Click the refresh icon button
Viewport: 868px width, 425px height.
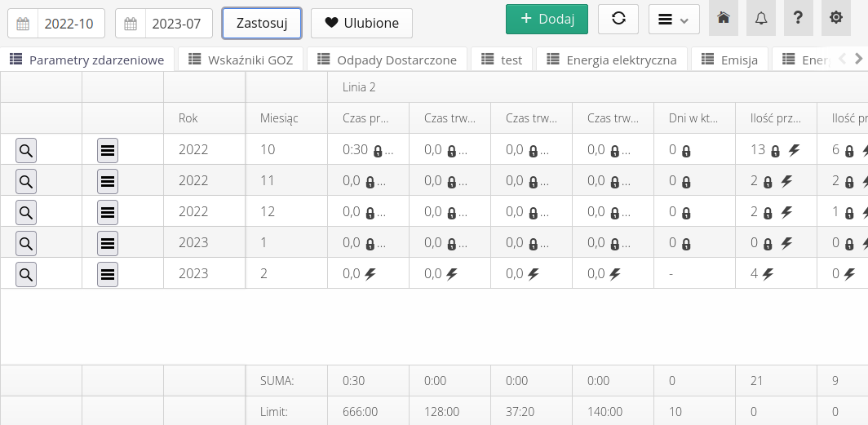tap(618, 19)
